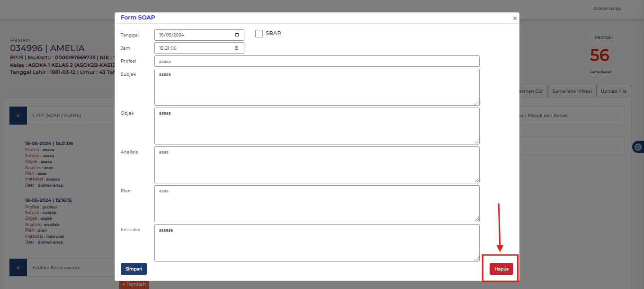
Task: Click the Kembali back link
Action: coord(604,37)
